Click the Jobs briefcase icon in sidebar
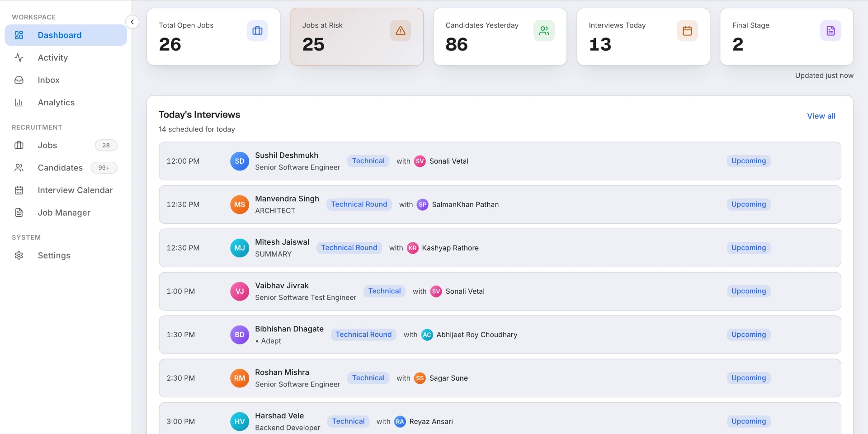 click(x=19, y=145)
